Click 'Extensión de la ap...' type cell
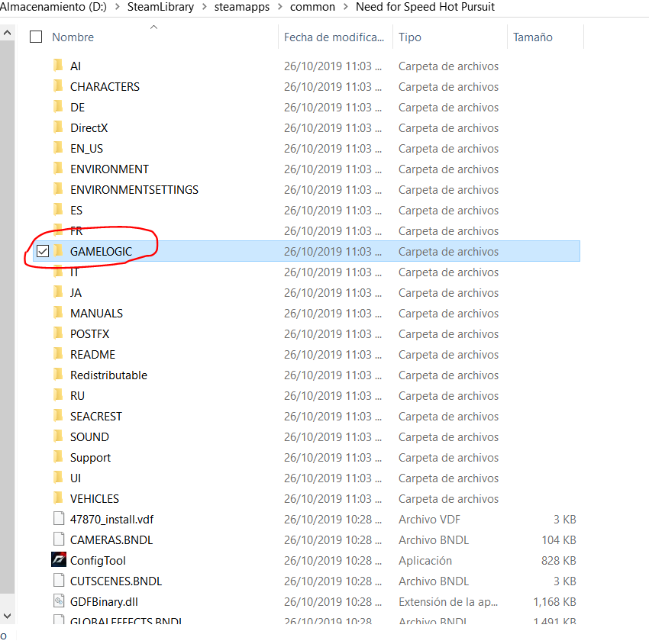This screenshot has width=649, height=644. (x=448, y=601)
